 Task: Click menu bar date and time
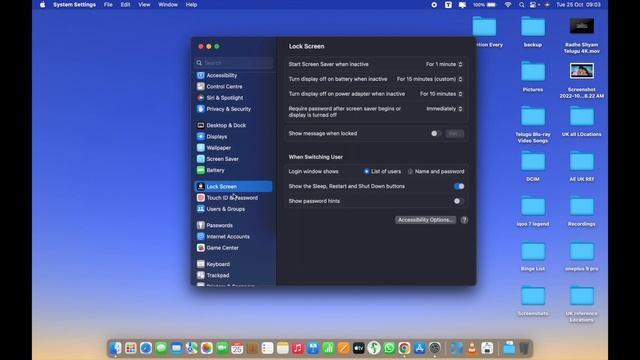pos(578,5)
